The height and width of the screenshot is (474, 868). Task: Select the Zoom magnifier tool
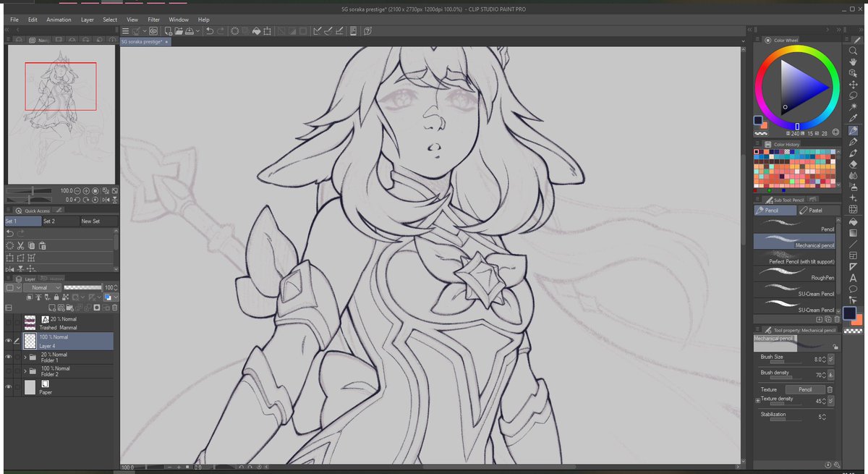click(854, 51)
